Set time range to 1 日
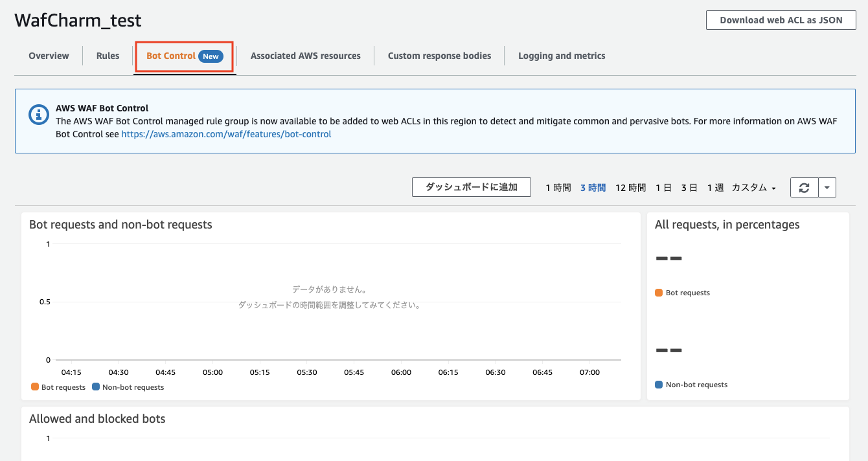 click(663, 188)
